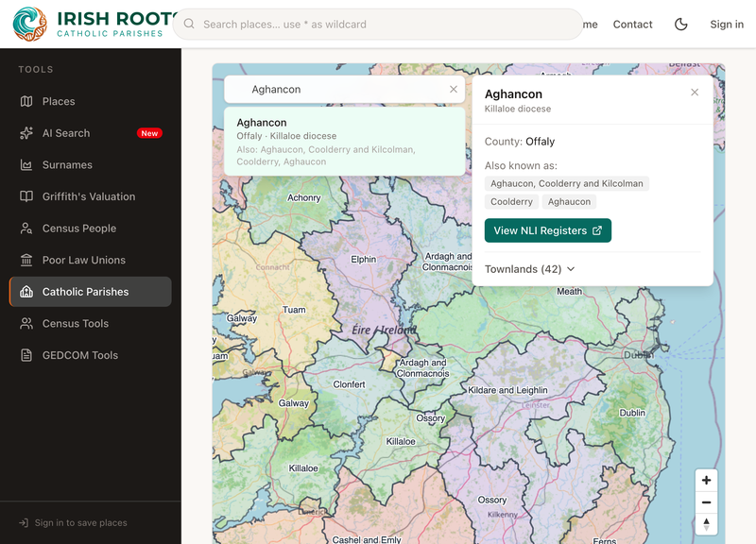
Task: Click the County: Offaly text
Action: pos(520,141)
